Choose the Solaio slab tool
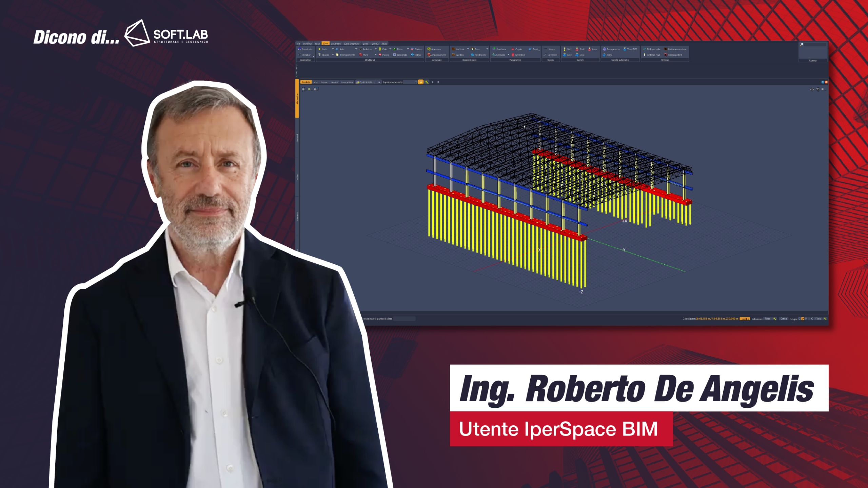 [417, 55]
